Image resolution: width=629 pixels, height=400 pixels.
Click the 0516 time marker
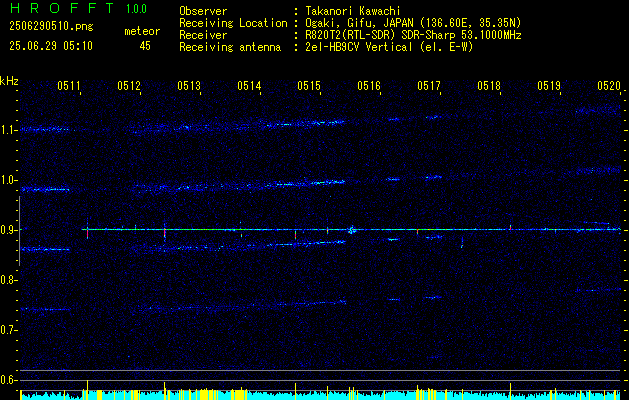click(x=369, y=85)
